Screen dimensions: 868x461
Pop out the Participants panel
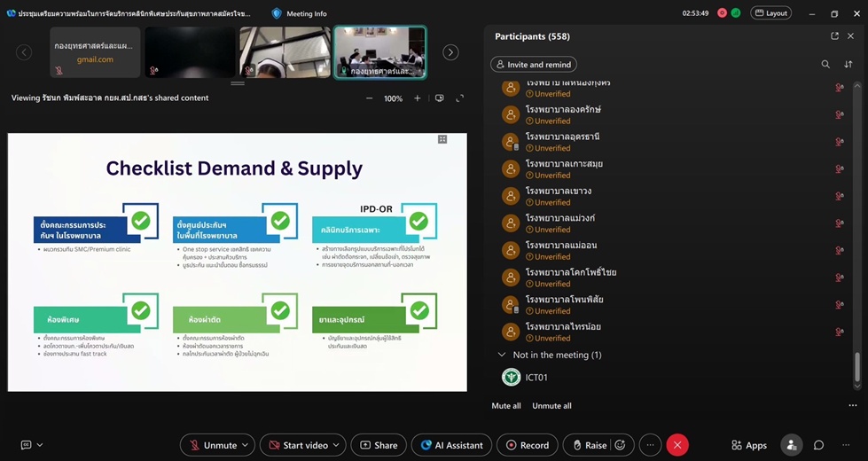(x=835, y=36)
